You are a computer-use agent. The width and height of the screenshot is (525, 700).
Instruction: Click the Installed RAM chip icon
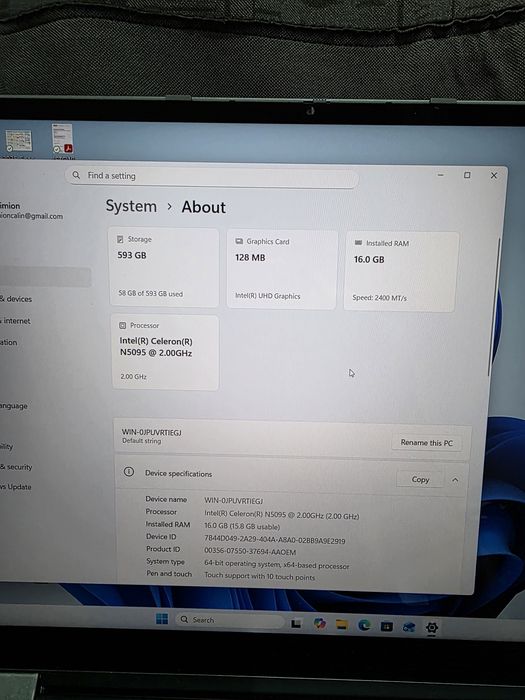click(x=358, y=243)
